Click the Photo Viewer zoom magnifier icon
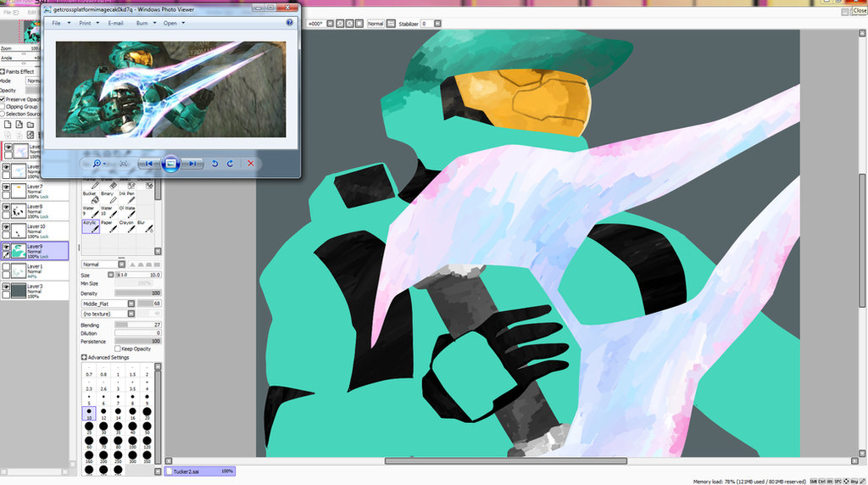This screenshot has height=485, width=868. [98, 164]
